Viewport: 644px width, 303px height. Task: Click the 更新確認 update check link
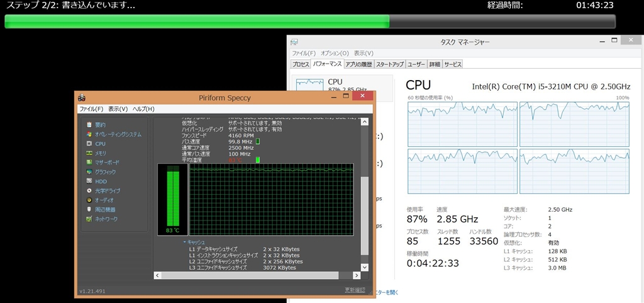coord(354,290)
